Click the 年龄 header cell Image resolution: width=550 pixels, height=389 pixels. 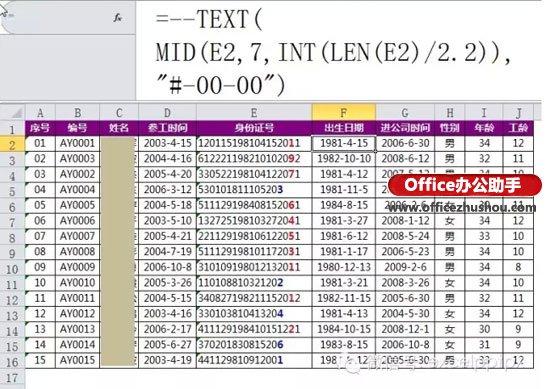click(x=484, y=128)
